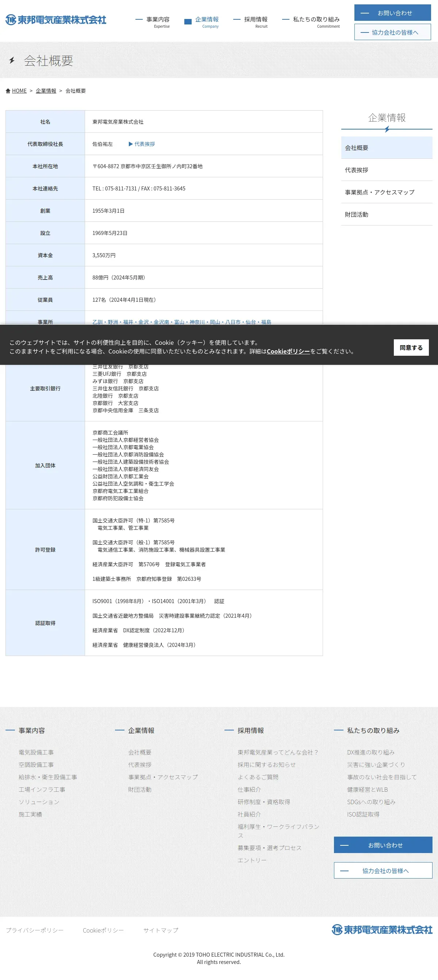438x980 pixels.
Task: Click footer 協力会社の皆様へ button
Action: [x=383, y=871]
